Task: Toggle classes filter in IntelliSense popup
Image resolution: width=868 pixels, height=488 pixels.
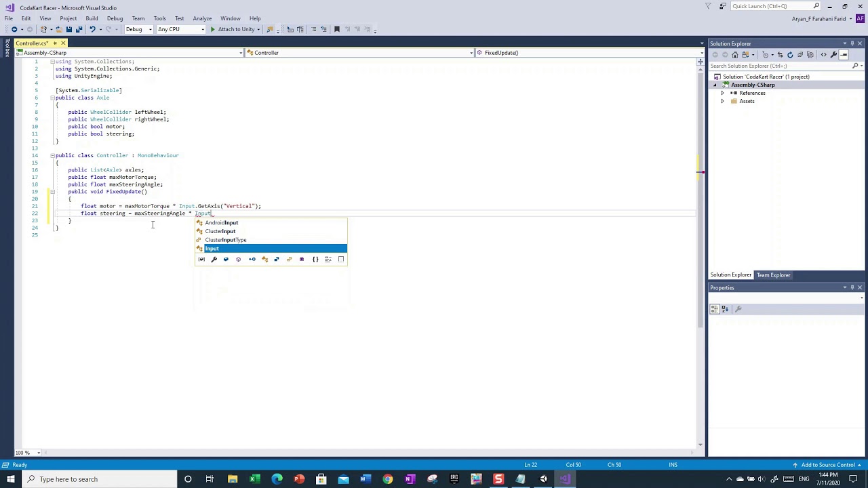Action: 265,259
